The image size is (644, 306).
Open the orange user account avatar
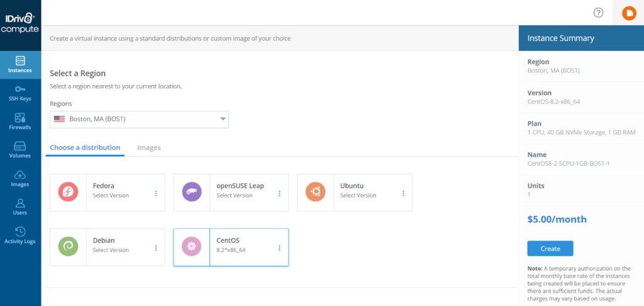[629, 13]
